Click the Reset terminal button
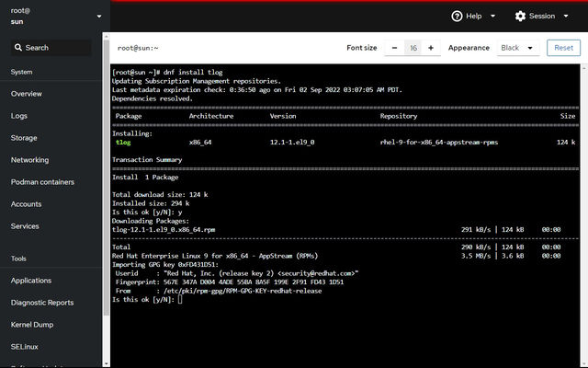This screenshot has height=368, width=588. (x=563, y=48)
